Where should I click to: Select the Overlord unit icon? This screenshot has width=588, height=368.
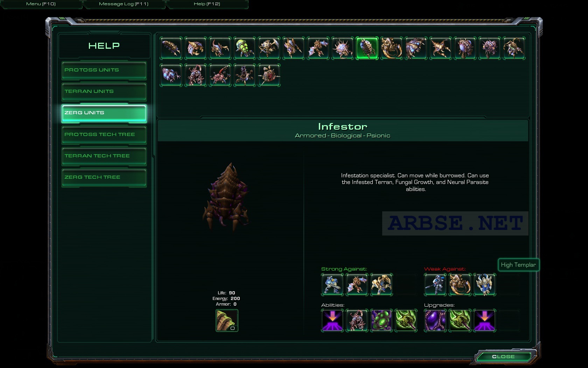(x=465, y=48)
